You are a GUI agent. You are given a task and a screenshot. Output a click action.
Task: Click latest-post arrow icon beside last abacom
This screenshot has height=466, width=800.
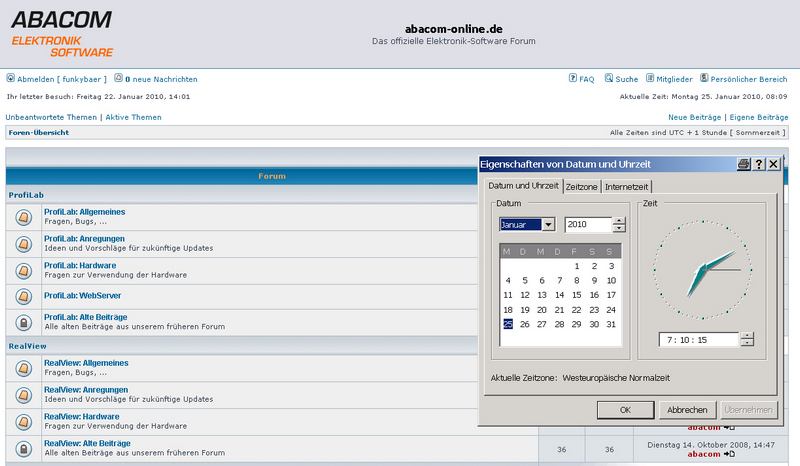pos(729,454)
